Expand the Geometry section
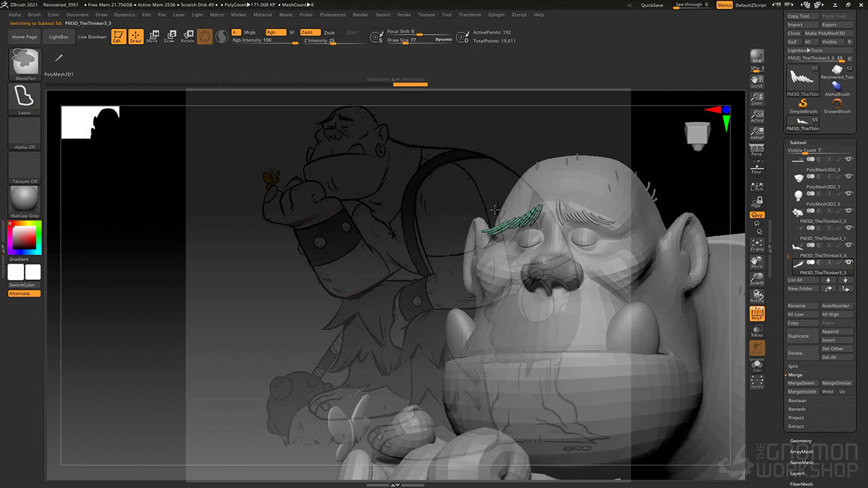This screenshot has height=488, width=868. [800, 441]
